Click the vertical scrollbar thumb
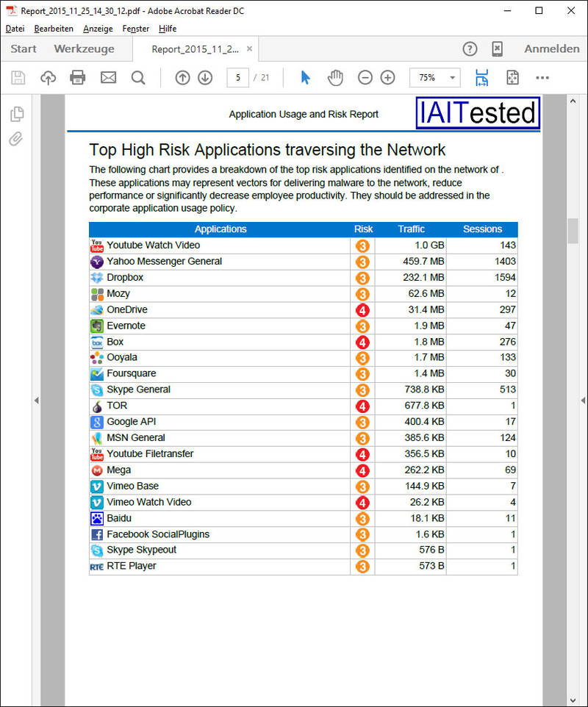This screenshot has height=707, width=588. point(573,231)
